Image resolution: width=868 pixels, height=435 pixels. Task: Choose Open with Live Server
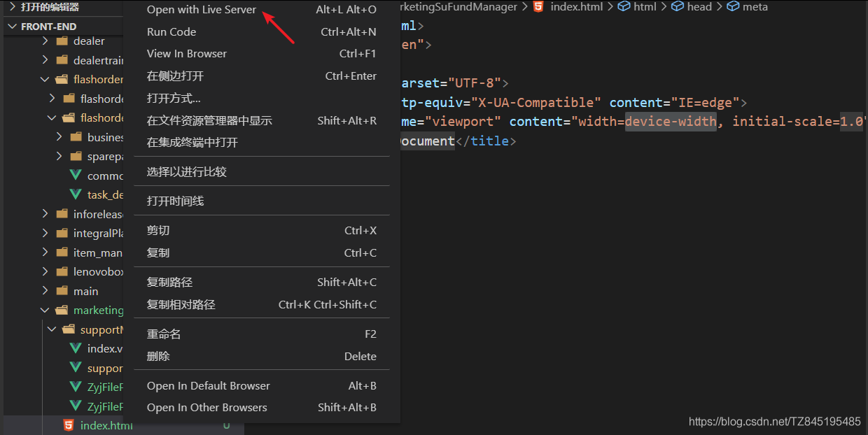(202, 10)
